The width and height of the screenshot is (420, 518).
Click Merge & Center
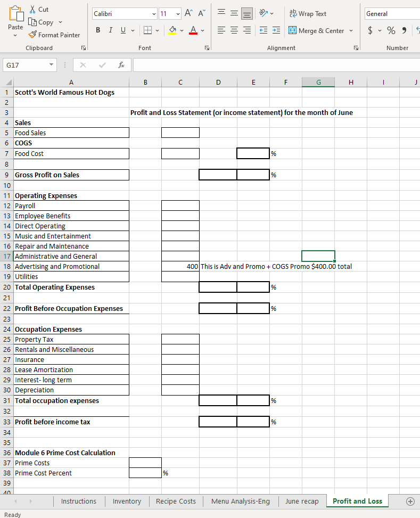316,31
